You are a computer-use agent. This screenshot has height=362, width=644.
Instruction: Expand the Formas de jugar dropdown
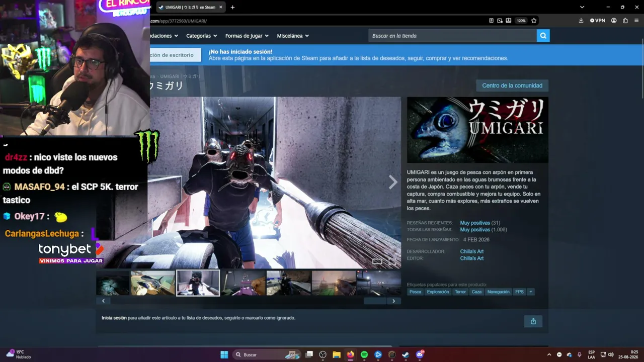point(247,36)
